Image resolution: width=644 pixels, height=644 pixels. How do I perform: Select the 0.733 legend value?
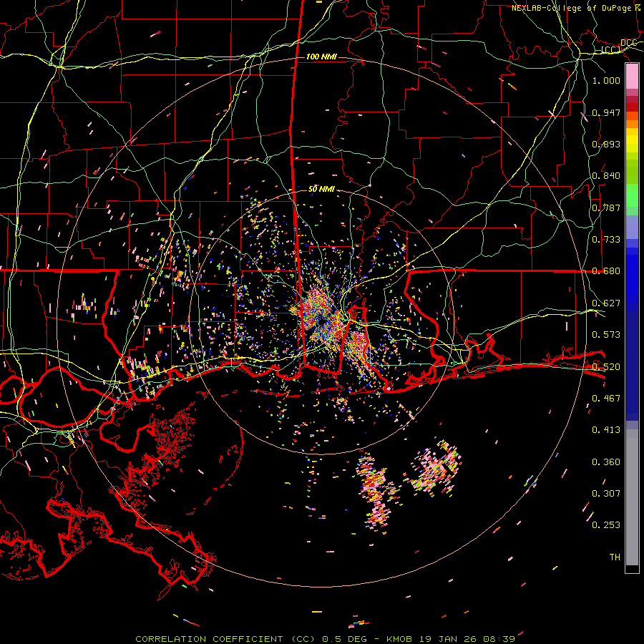[x=606, y=240]
